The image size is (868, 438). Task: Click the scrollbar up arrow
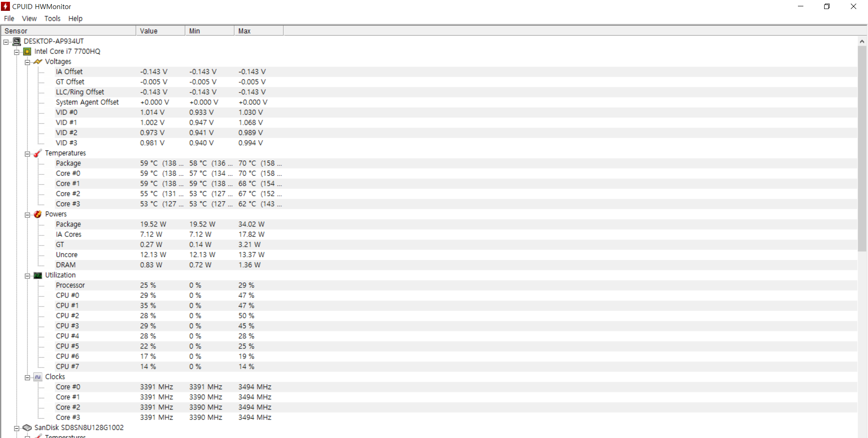(862, 41)
